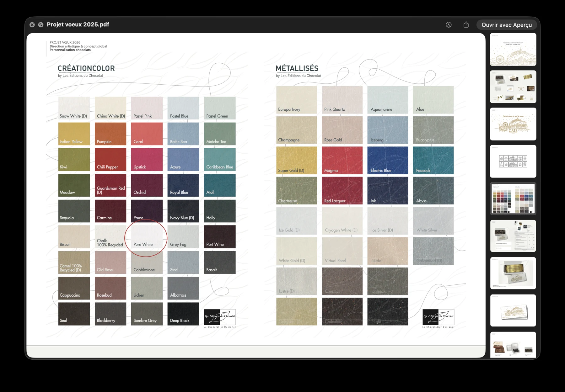This screenshot has height=392, width=565.
Task: Click the Projet voeux 2025.pdf title
Action: click(x=78, y=24)
